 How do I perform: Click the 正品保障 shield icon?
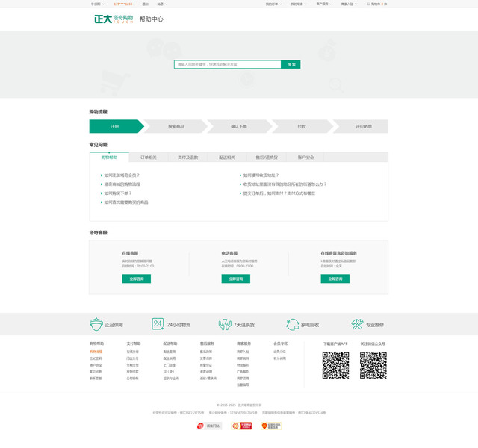click(x=96, y=324)
